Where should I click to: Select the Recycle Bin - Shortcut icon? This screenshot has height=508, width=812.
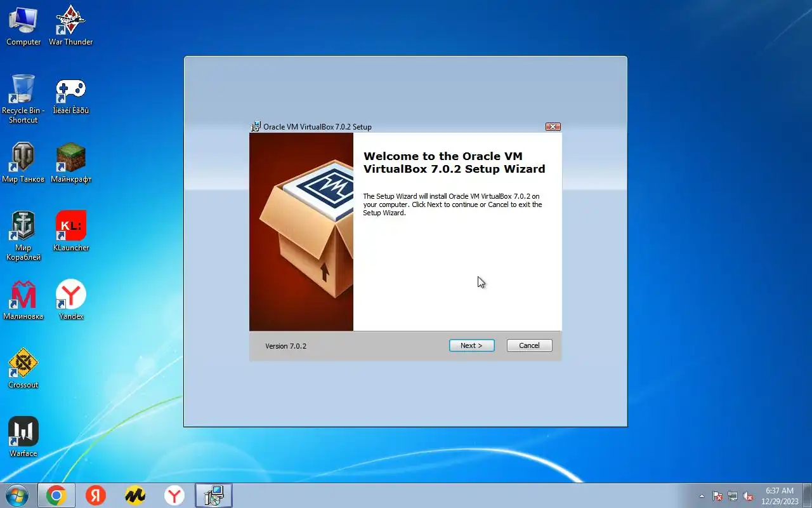tap(23, 99)
